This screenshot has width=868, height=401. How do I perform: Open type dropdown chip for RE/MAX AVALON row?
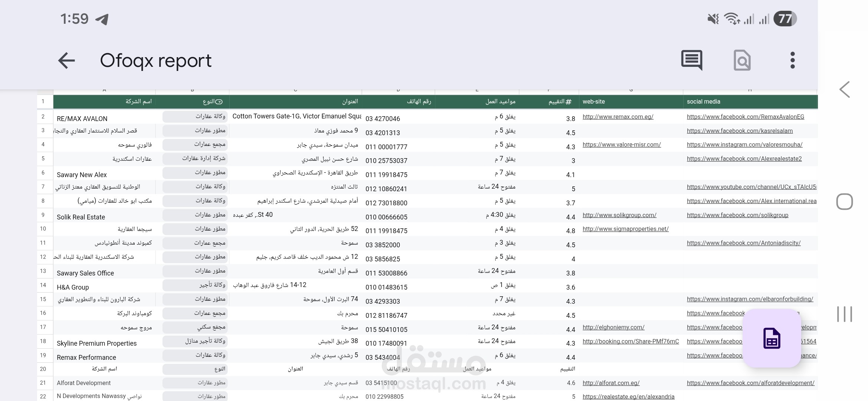click(x=195, y=117)
